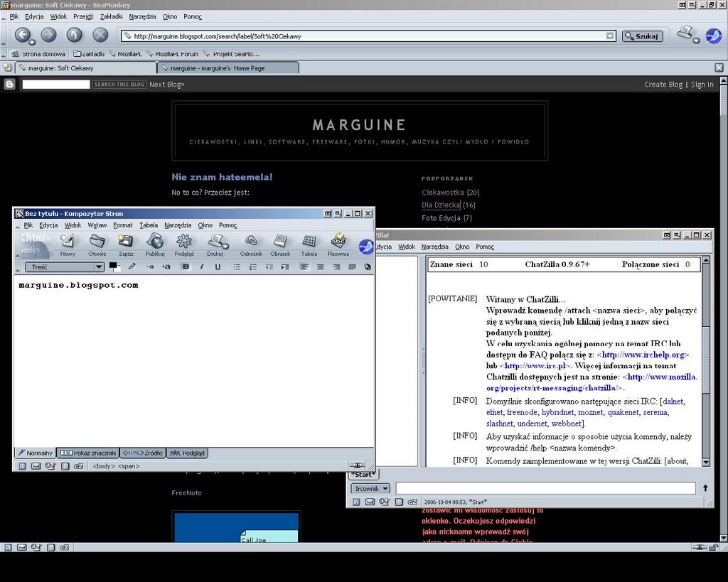Screen dimensions: 728x582
Task: Indent text in Kompozytor format bar
Action: [285, 267]
